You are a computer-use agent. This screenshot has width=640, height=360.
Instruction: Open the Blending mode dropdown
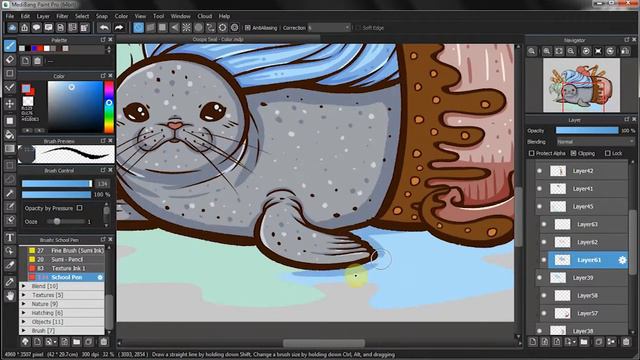[595, 142]
